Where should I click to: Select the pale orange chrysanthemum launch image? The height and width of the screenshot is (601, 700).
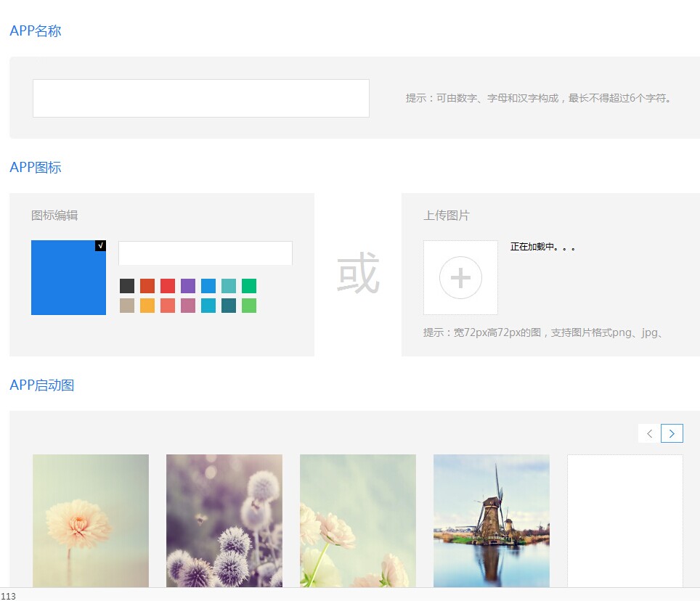coord(91,520)
